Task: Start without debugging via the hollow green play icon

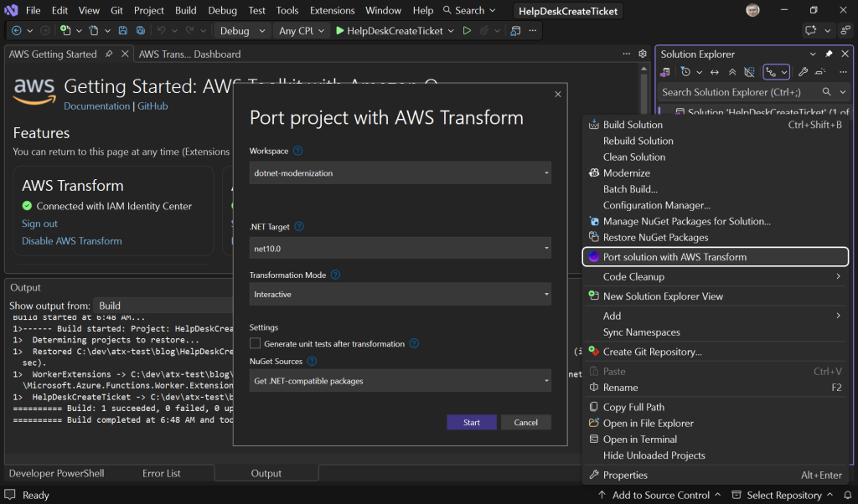Action: pyautogui.click(x=467, y=31)
